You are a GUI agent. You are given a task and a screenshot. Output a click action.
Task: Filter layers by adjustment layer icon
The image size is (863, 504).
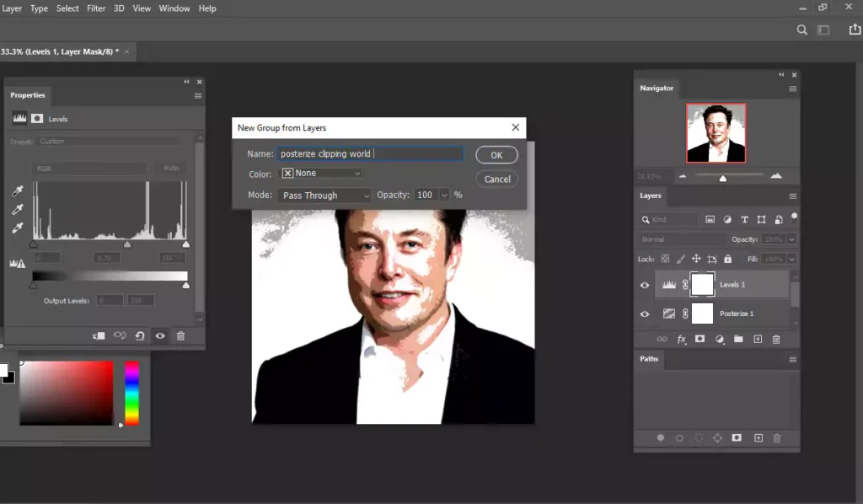tap(727, 219)
